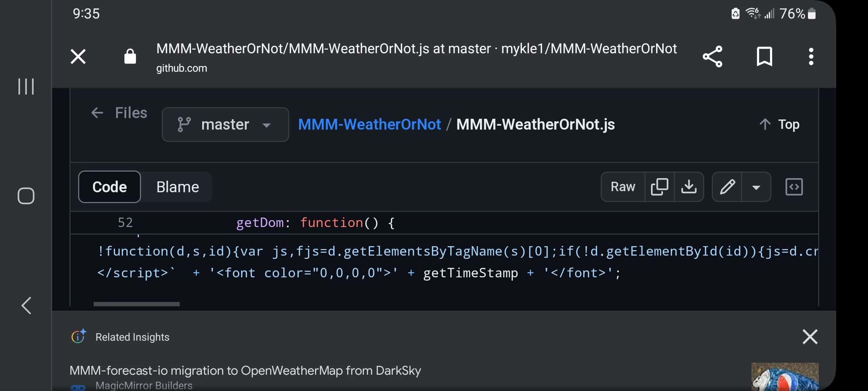Expand more edit options dropdown
868x391 pixels.
pos(756,187)
